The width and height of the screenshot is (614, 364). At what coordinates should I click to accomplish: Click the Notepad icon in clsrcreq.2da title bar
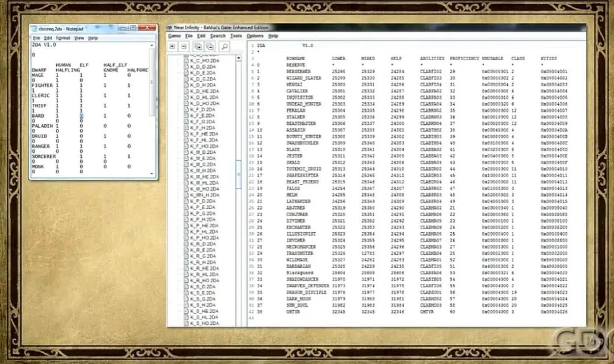coord(35,28)
